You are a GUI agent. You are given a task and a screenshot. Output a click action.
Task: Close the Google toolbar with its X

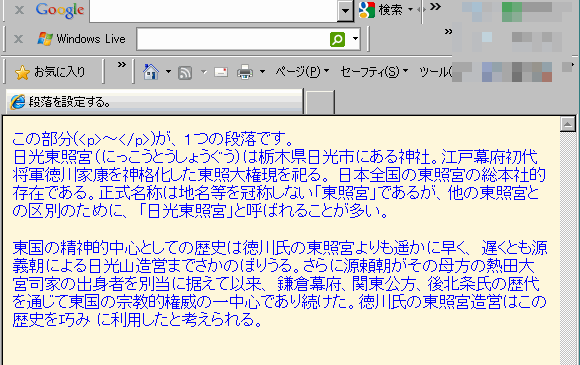(19, 10)
